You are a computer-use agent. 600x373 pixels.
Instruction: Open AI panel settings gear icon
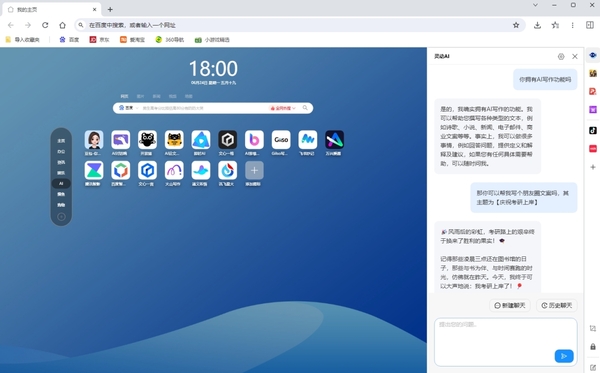click(x=561, y=57)
